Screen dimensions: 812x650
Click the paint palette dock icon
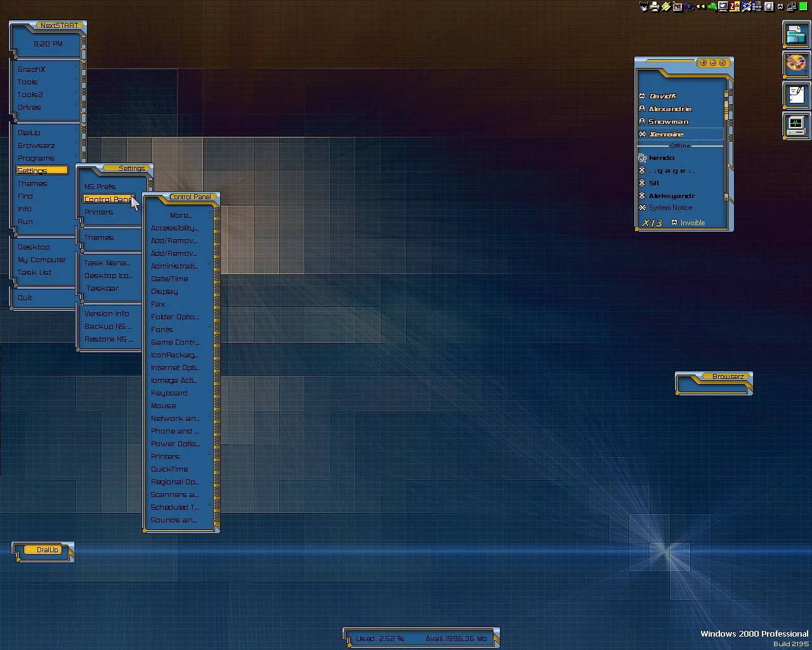click(796, 64)
